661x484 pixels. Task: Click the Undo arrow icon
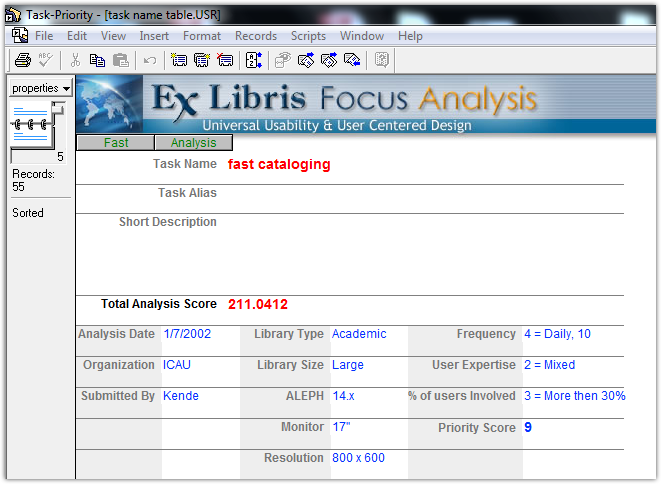click(x=150, y=61)
